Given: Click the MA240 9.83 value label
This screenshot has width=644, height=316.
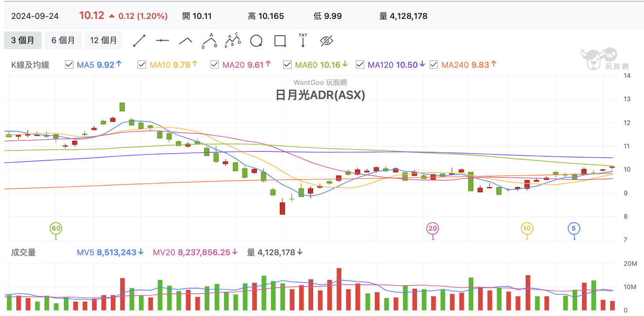Looking at the screenshot, I should click(469, 65).
